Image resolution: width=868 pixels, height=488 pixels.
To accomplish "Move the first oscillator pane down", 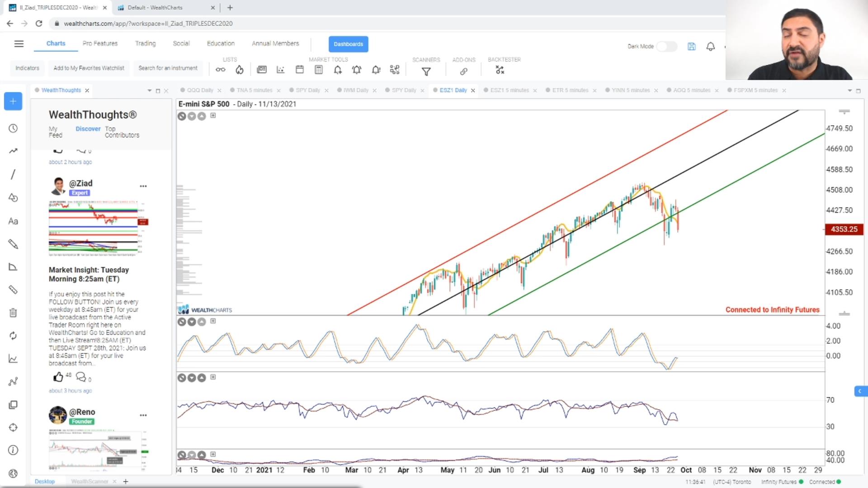I will [192, 322].
